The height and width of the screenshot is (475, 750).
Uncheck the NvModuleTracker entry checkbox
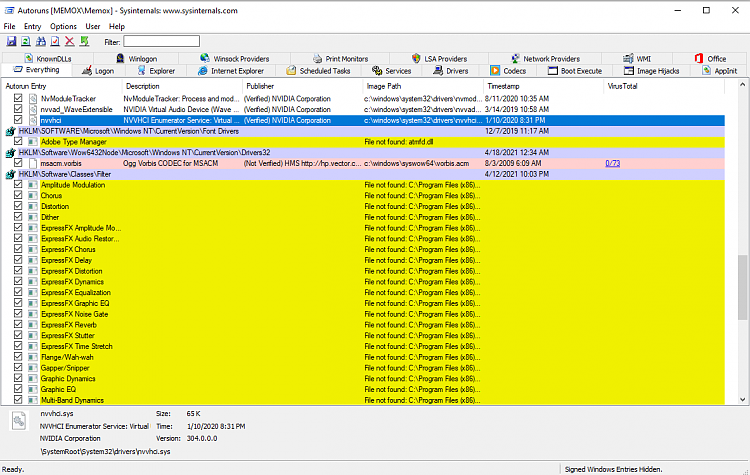[x=18, y=98]
